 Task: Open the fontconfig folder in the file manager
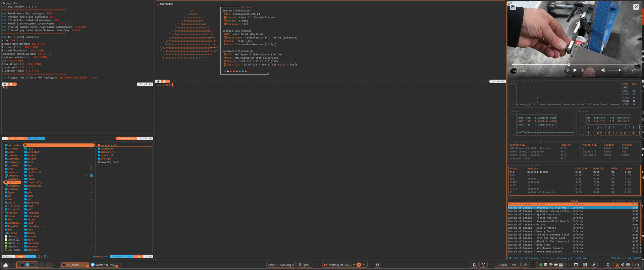coord(33,182)
